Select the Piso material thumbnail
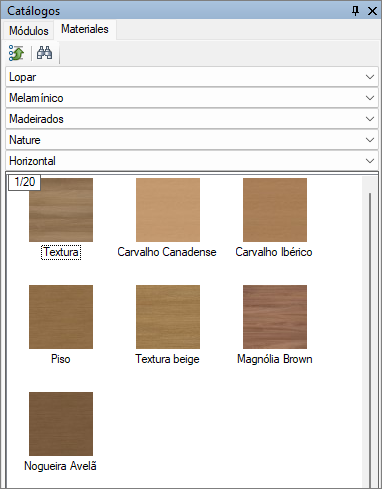 [61, 317]
